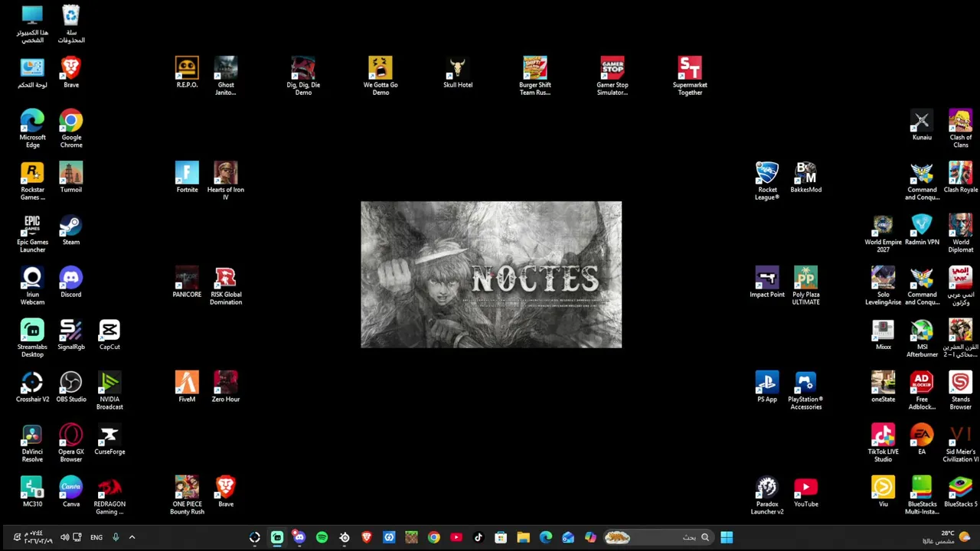Image resolution: width=980 pixels, height=551 pixels.
Task: Open the taskbar clock and date
Action: point(38,537)
